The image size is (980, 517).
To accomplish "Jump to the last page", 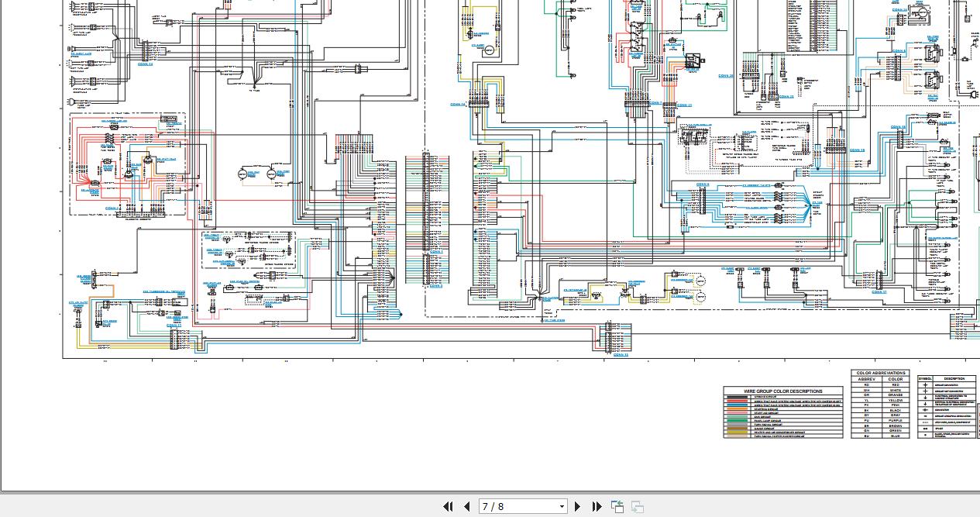I will pyautogui.click(x=597, y=507).
